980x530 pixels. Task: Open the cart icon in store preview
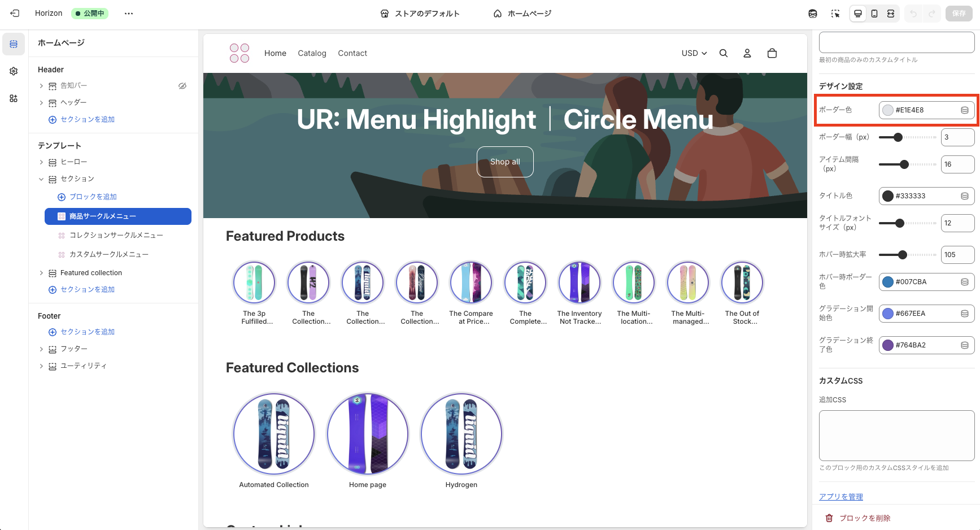tap(772, 53)
